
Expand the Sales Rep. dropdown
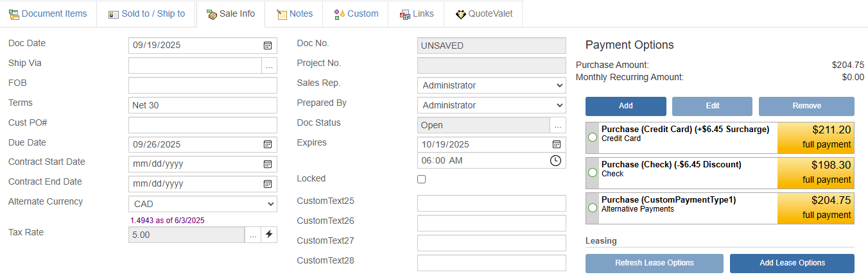(492, 85)
